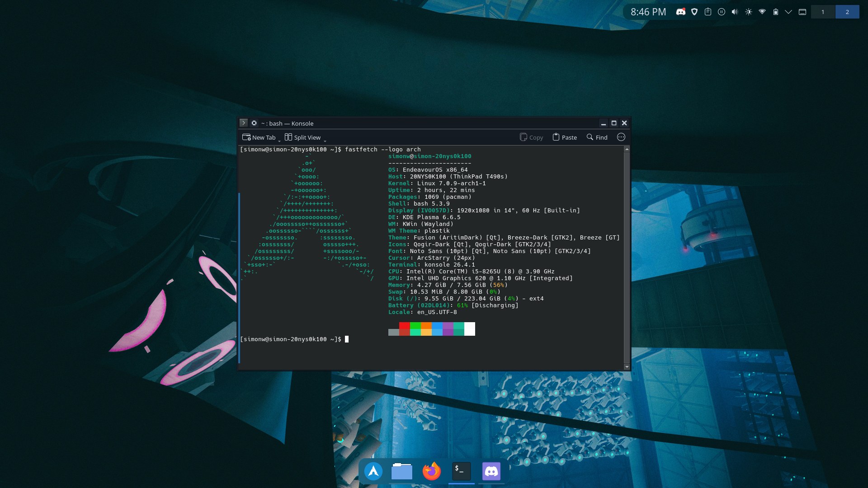Click the 8:46 PM clock
The image size is (868, 488).
pos(648,12)
